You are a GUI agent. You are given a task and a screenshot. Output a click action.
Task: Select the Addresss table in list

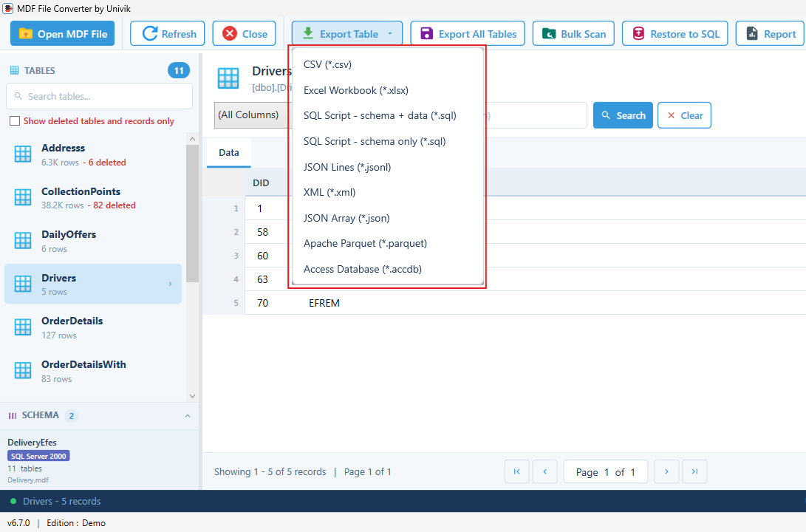pos(93,154)
